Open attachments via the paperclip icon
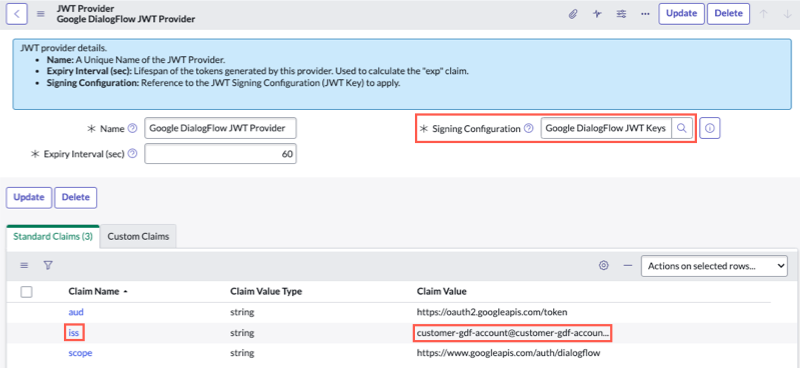800x368 pixels. coord(573,14)
